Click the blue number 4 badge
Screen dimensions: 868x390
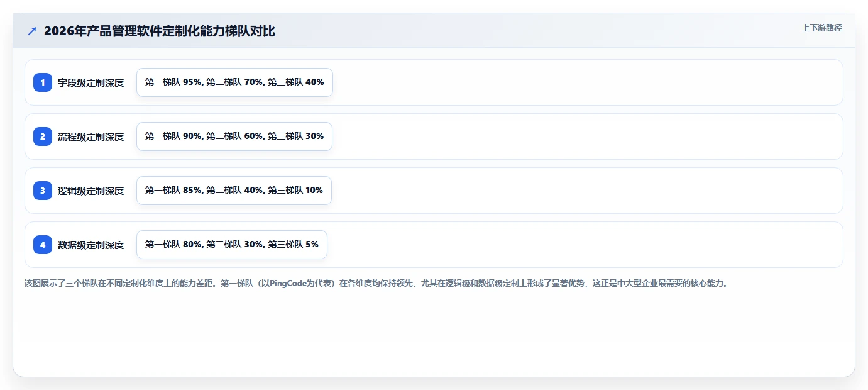coord(43,245)
